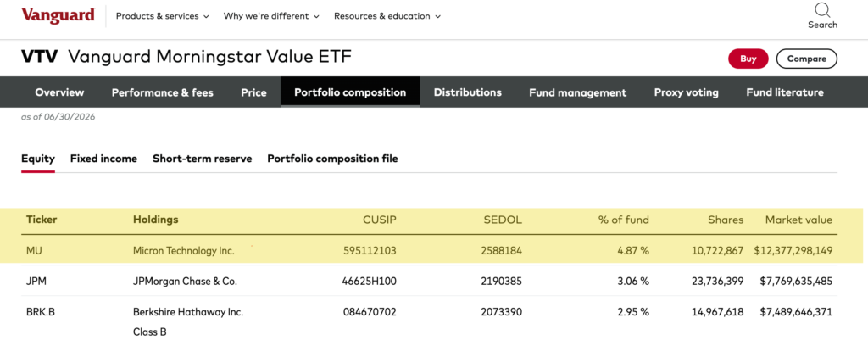
Task: Select SEDOL 2073390 cell
Action: pos(502,312)
